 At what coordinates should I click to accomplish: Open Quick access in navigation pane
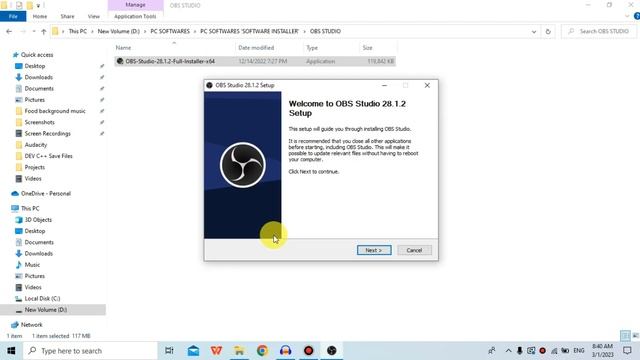(x=37, y=55)
